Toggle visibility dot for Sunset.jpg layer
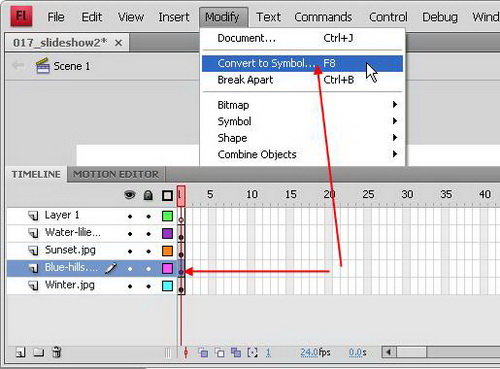 click(x=130, y=251)
